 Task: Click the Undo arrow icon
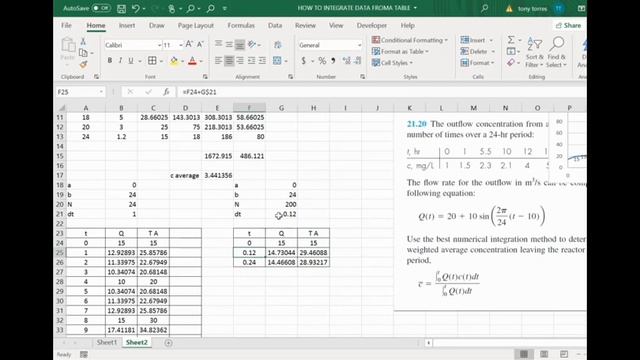coord(136,8)
